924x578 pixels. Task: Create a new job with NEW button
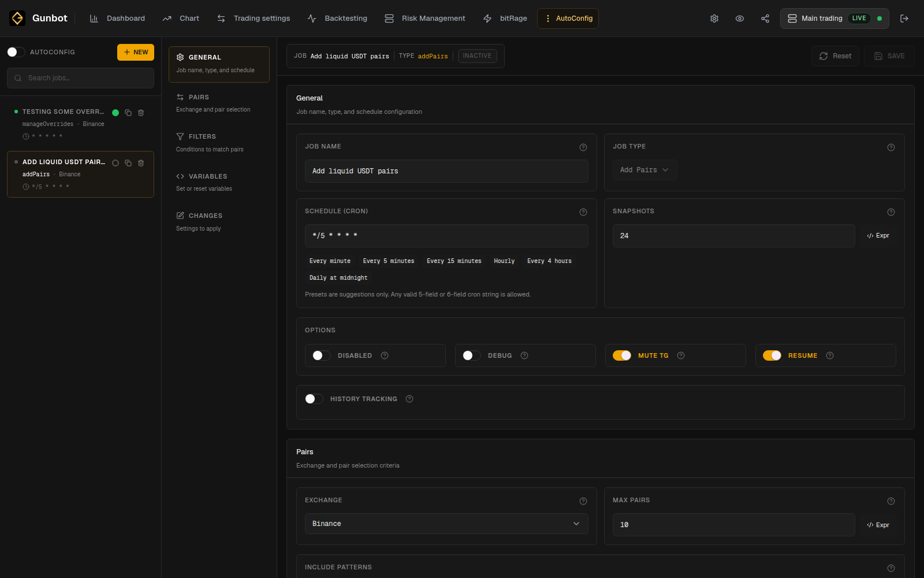136,52
